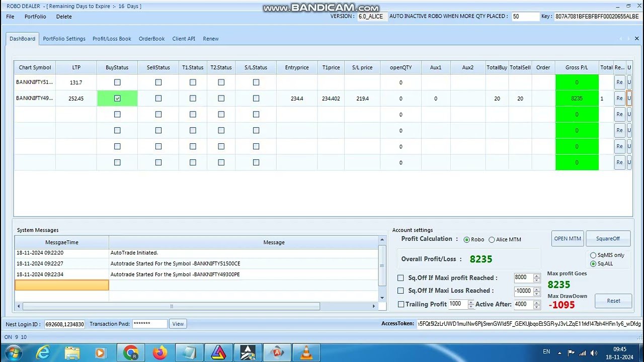Switch to Profit/Loss Book tab
The image size is (644, 362).
click(x=112, y=39)
